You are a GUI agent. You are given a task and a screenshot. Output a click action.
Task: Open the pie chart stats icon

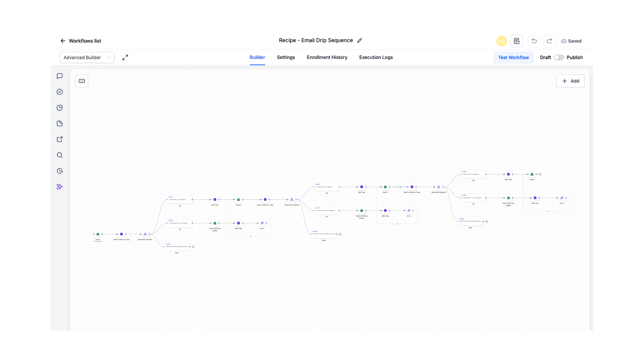(x=60, y=108)
